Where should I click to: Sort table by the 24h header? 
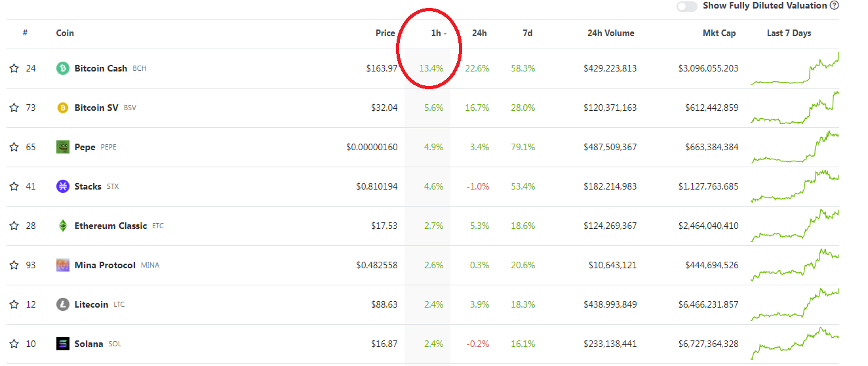tap(479, 33)
